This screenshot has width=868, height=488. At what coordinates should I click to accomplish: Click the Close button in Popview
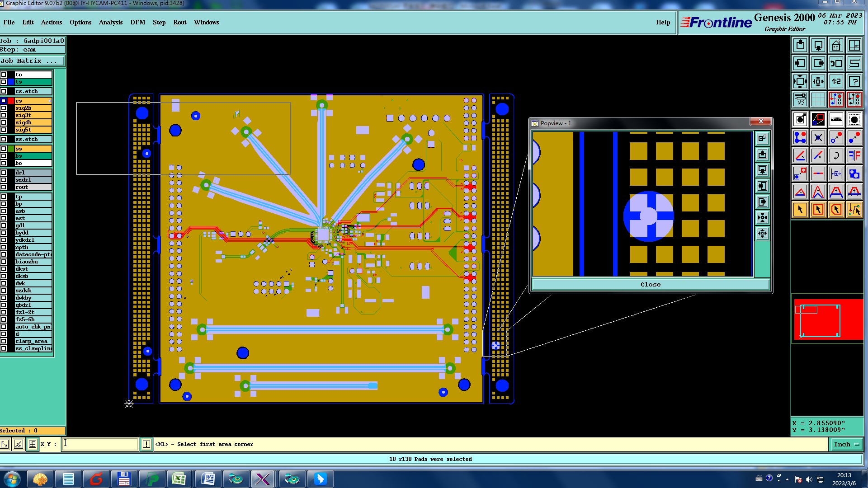click(650, 285)
